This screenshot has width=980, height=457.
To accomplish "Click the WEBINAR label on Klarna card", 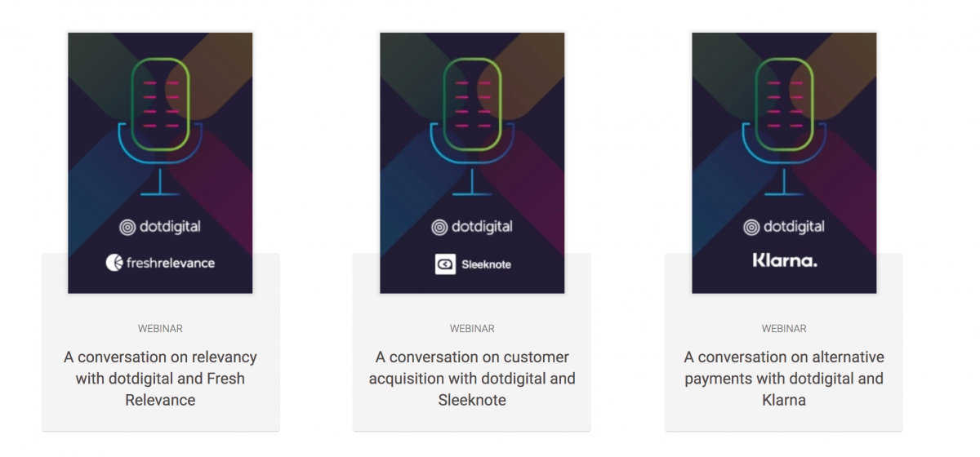I will (x=784, y=329).
